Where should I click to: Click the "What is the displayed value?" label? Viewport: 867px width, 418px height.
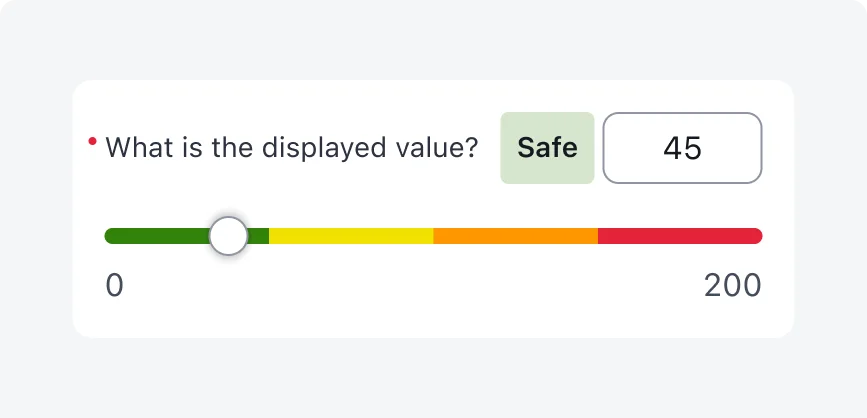point(291,148)
